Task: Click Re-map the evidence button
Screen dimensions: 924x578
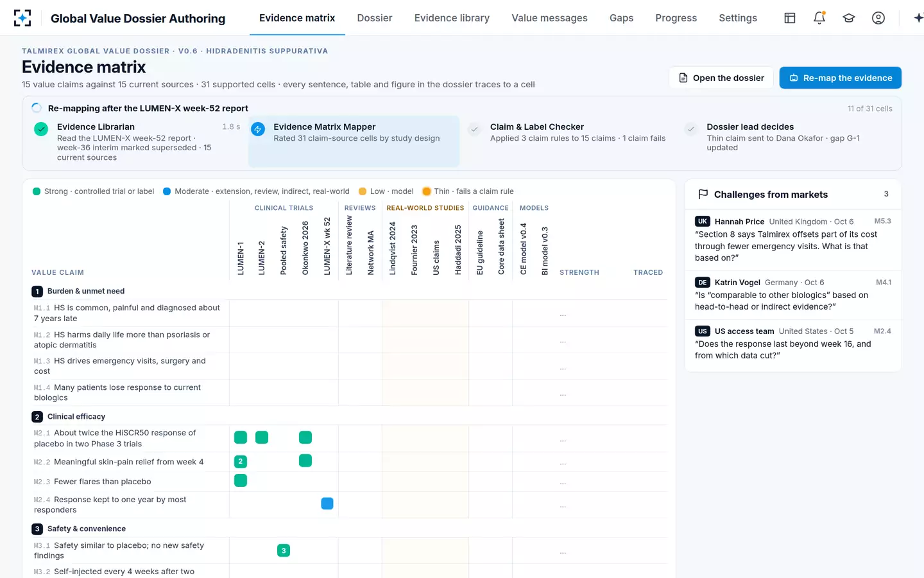Action: click(841, 78)
